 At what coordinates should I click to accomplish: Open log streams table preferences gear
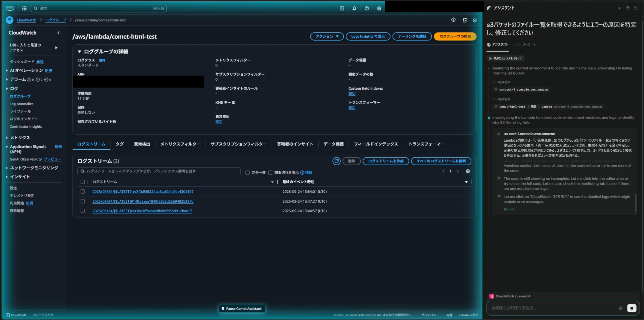(x=468, y=171)
